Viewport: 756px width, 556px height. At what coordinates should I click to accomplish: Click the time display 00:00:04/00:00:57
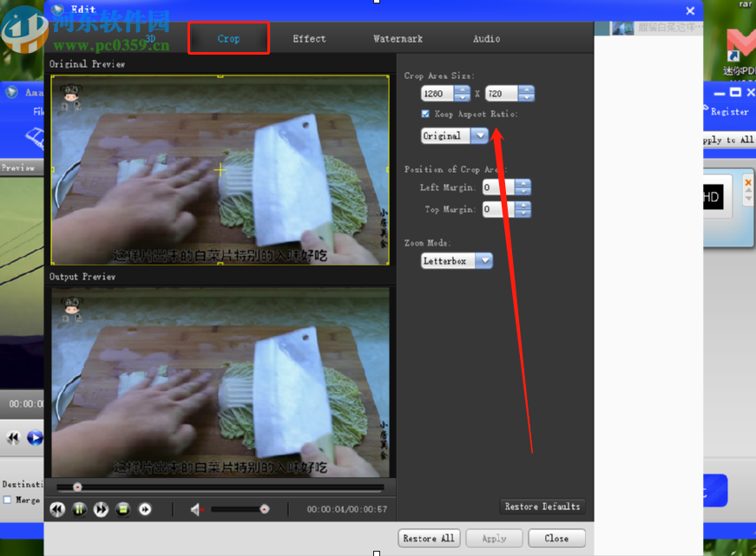[346, 509]
